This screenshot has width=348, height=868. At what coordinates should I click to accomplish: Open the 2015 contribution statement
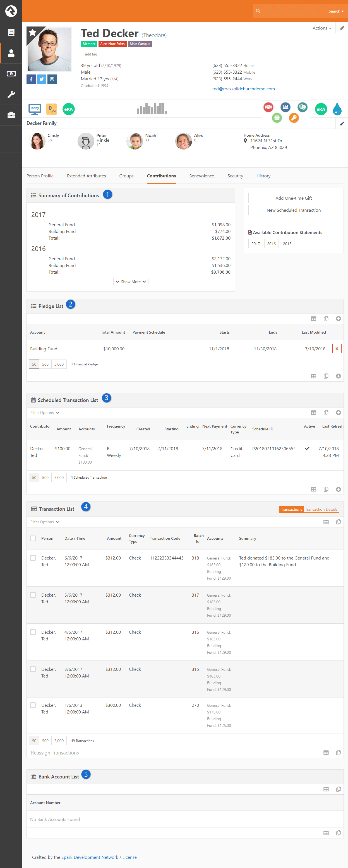coord(287,243)
